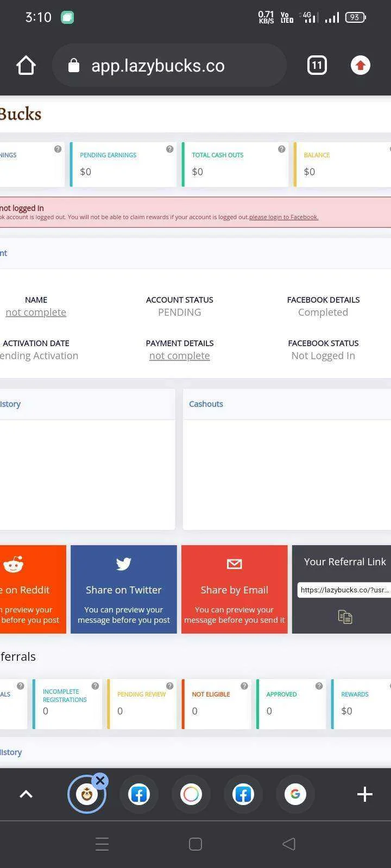Switch to the colorful ring tab
Viewport: 391px width, 868px height.
pyautogui.click(x=191, y=794)
